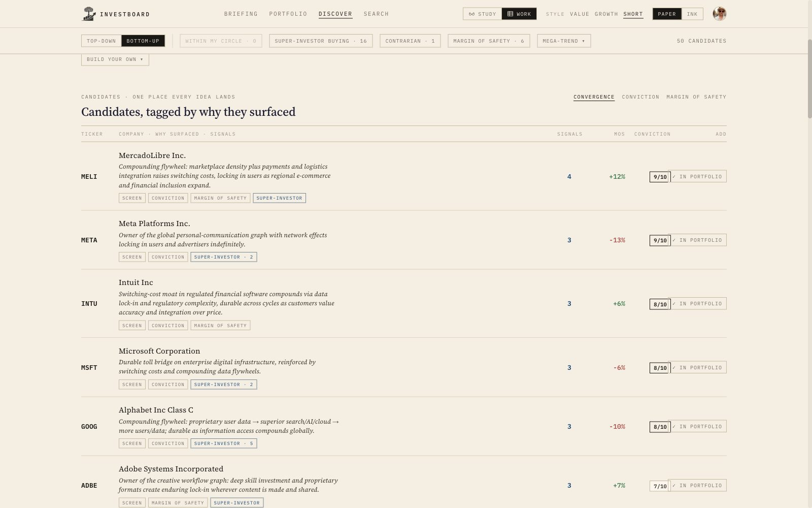This screenshot has width=812, height=508.
Task: Click META Super-Investor · 2 tag
Action: point(224,257)
